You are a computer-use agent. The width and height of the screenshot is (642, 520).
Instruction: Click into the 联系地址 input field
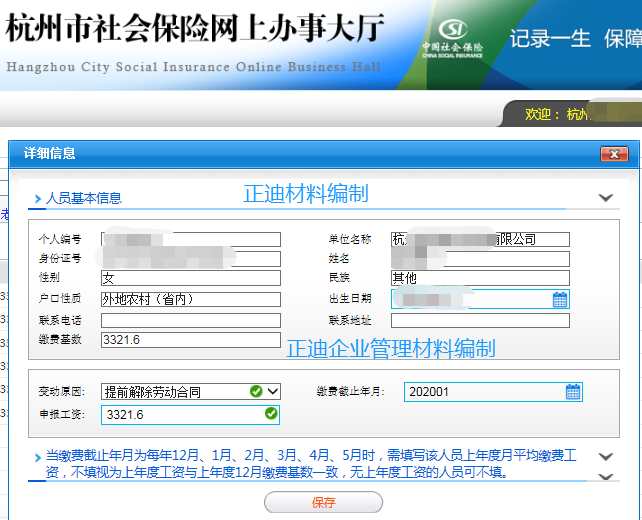tap(480, 321)
